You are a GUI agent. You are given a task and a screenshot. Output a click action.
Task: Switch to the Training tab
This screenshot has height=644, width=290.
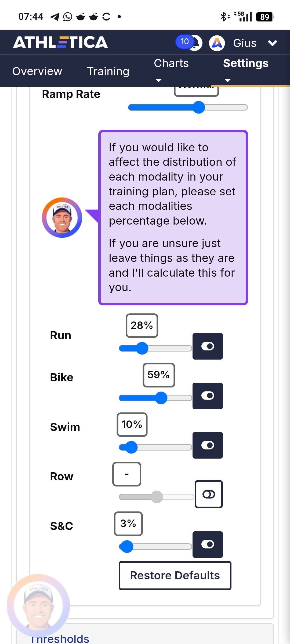tap(108, 71)
